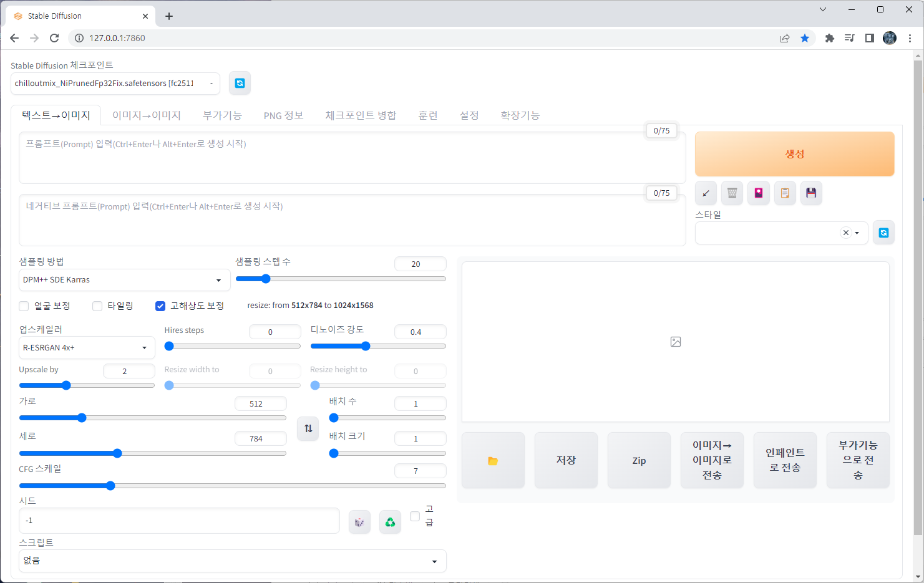
Task: Open the extensions puzzle icon
Action: click(x=829, y=38)
